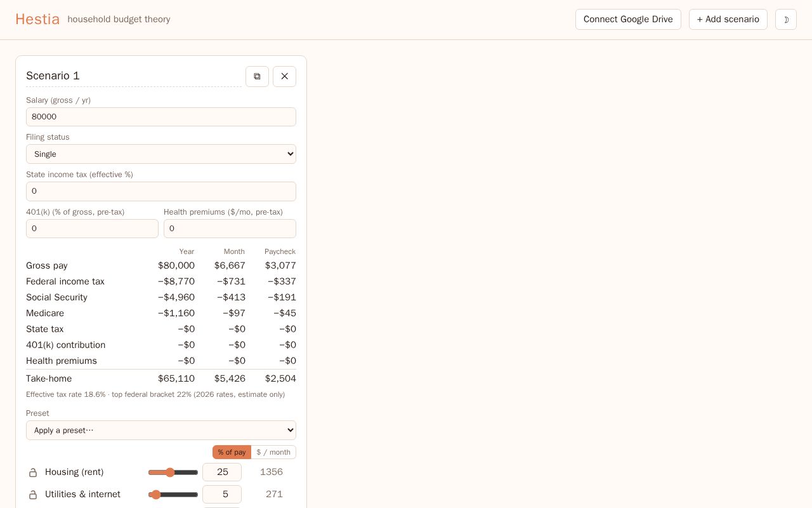This screenshot has width=812, height=508.
Task: Select the Federal income tax yearly −$8,770
Action: click(176, 281)
